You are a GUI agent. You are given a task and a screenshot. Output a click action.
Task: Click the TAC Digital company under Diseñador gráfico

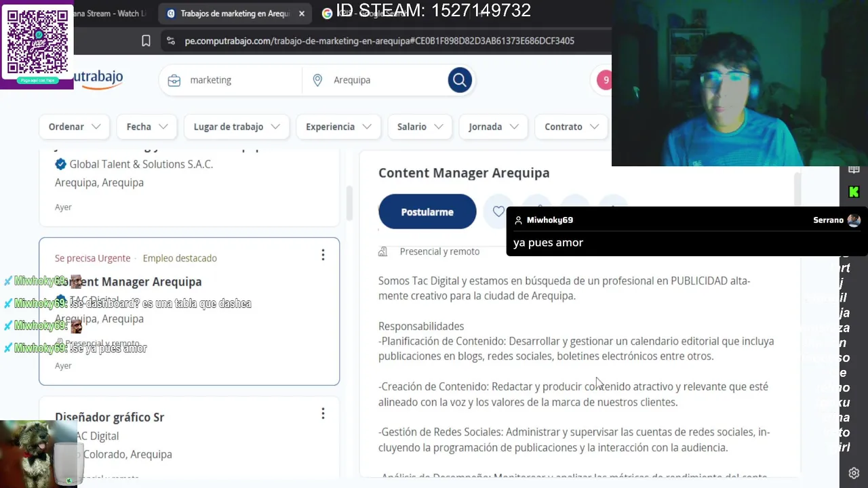point(95,436)
